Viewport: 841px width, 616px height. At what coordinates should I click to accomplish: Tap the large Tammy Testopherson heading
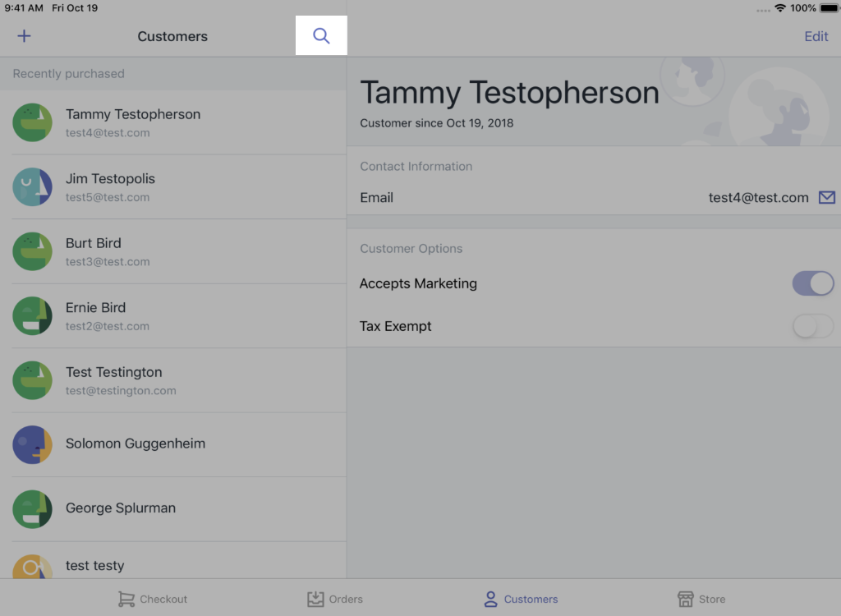pyautogui.click(x=509, y=92)
